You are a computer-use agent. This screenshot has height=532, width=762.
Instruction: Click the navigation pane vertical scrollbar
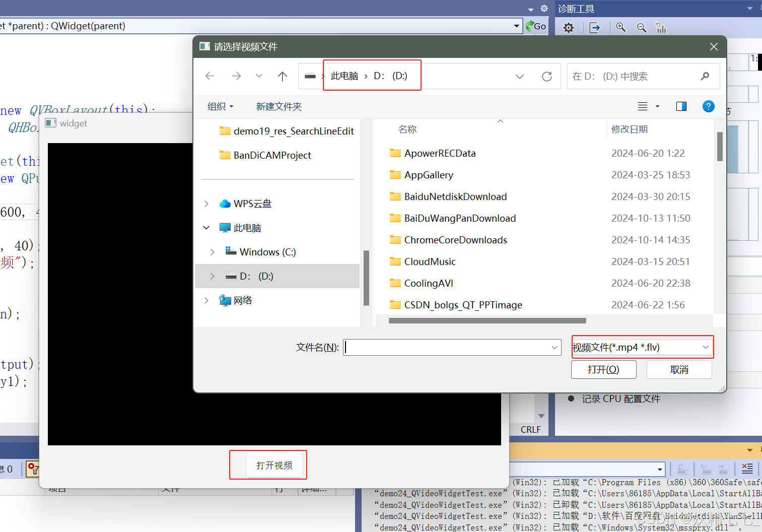click(x=366, y=278)
